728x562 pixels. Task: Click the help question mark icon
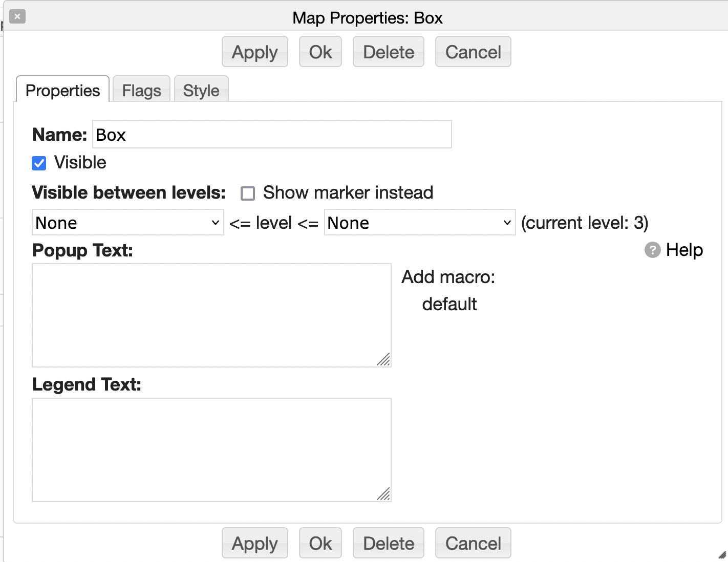652,250
